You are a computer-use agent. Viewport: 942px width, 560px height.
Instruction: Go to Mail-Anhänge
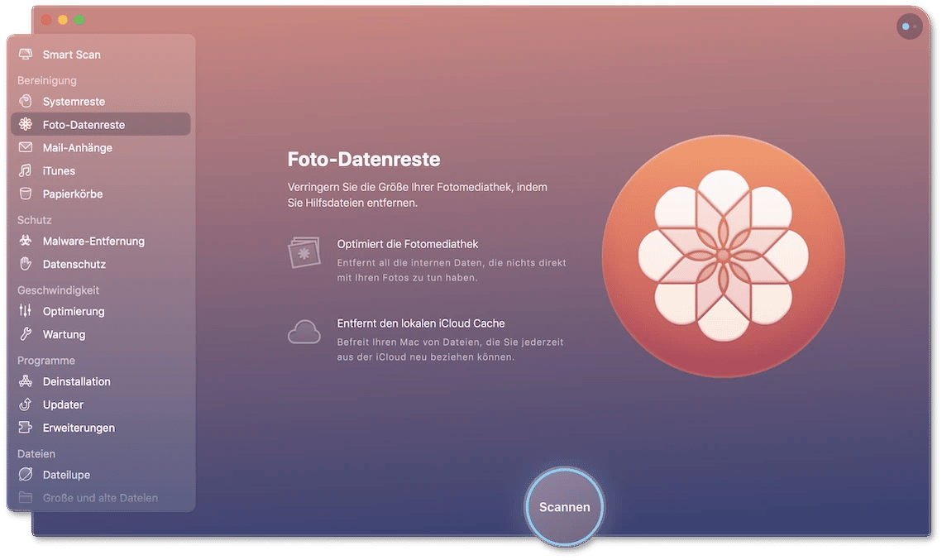coord(100,147)
